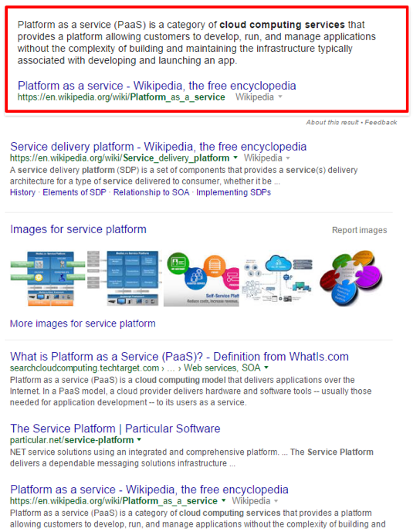Viewport: 420px width, 532px height.
Task: Open Service delivery platform Wikipedia result
Action: pyautogui.click(x=158, y=147)
